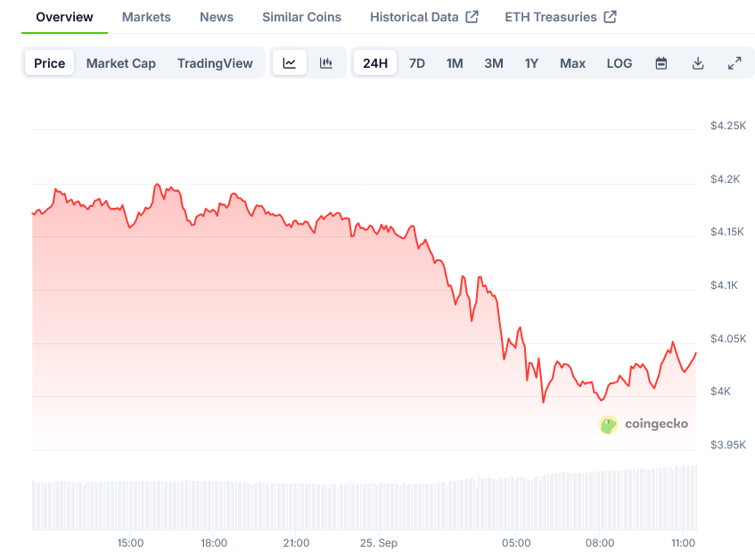Select the 24H time range
Image resolution: width=755 pixels, height=560 pixels.
pyautogui.click(x=375, y=63)
